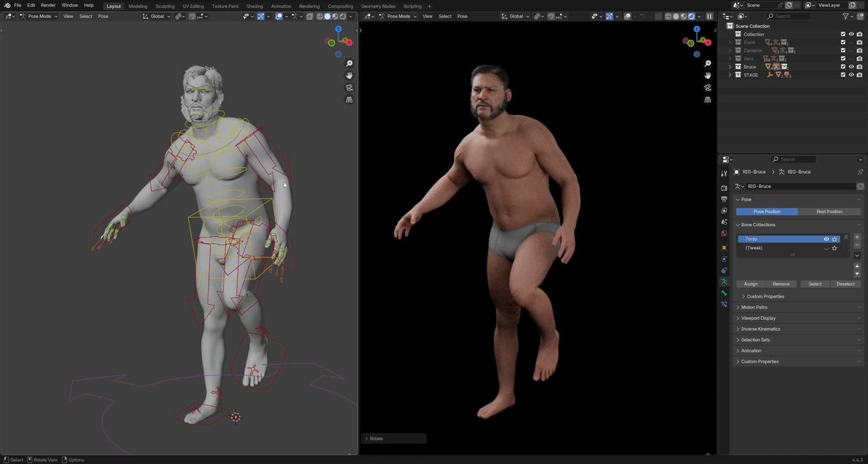Expand the Rotate operator panel
Screen dimensions: 868x464
click(x=393, y=438)
